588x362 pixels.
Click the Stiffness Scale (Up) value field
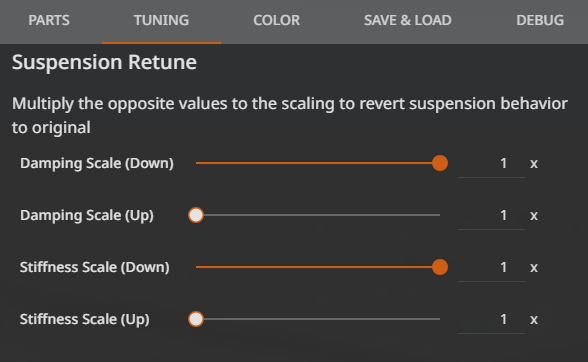coord(491,320)
